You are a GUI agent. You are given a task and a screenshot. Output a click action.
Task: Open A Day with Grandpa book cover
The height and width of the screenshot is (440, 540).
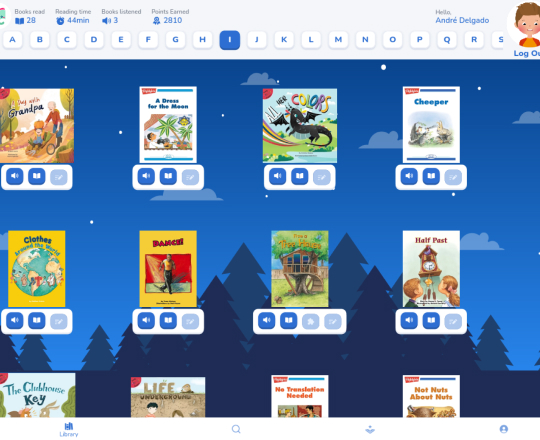37,126
